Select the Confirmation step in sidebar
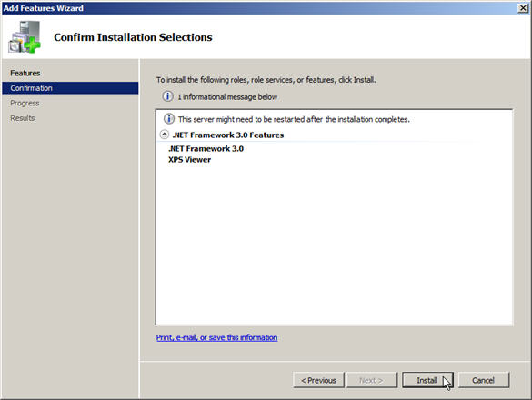Screen dimensions: 532x400 click(x=70, y=88)
